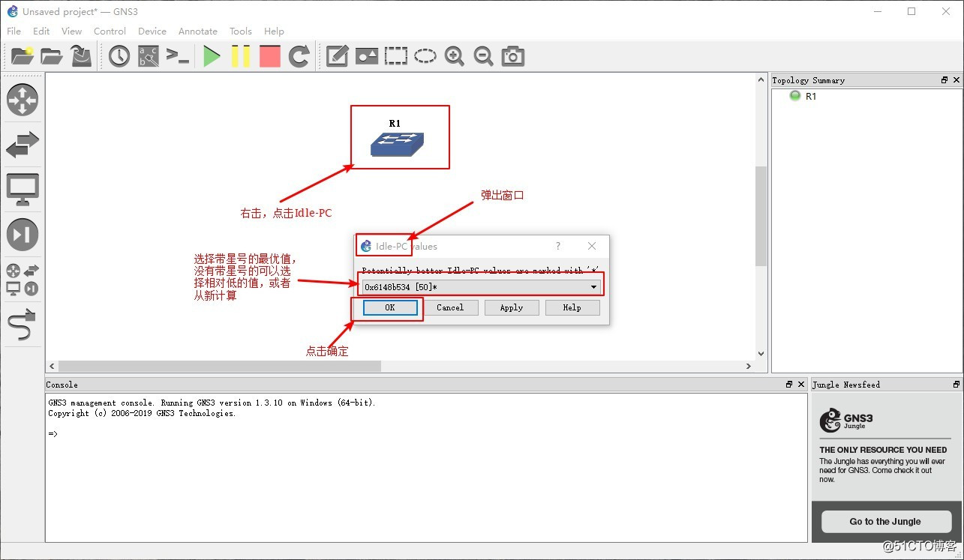Toggle the show interface labels icon

coord(149,56)
